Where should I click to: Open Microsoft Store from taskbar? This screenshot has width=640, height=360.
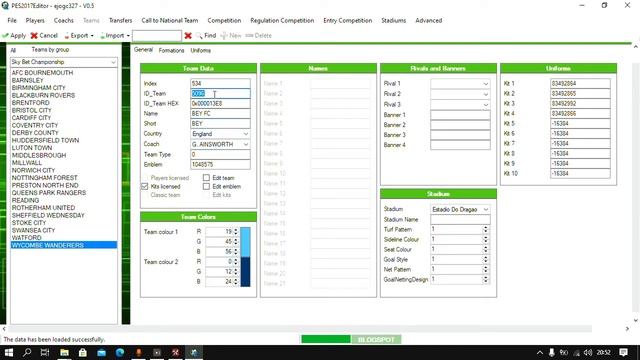click(x=82, y=352)
